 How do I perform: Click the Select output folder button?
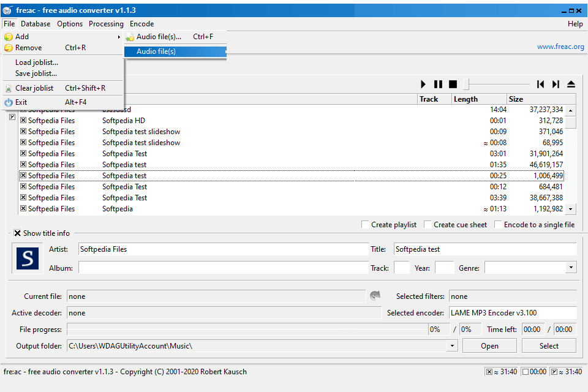coord(549,346)
